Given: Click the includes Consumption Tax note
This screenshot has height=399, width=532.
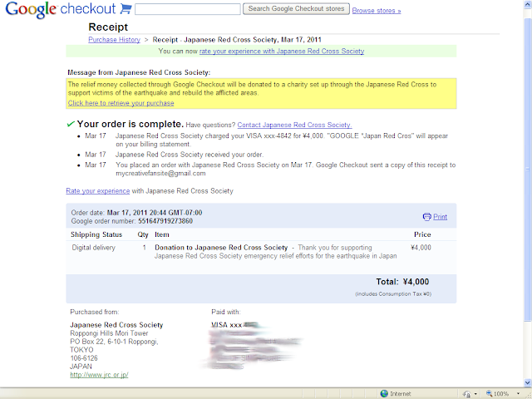Looking at the screenshot, I should pyautogui.click(x=393, y=294).
